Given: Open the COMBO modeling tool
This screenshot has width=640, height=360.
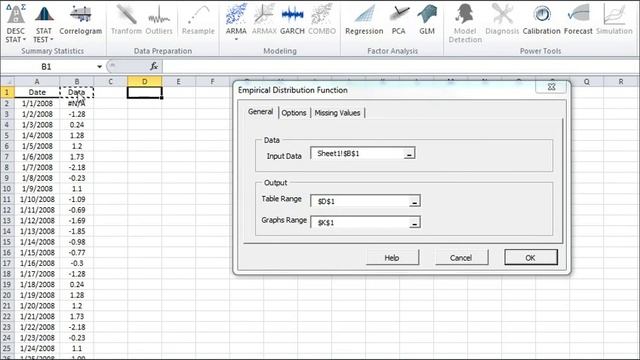Looking at the screenshot, I should (x=322, y=20).
